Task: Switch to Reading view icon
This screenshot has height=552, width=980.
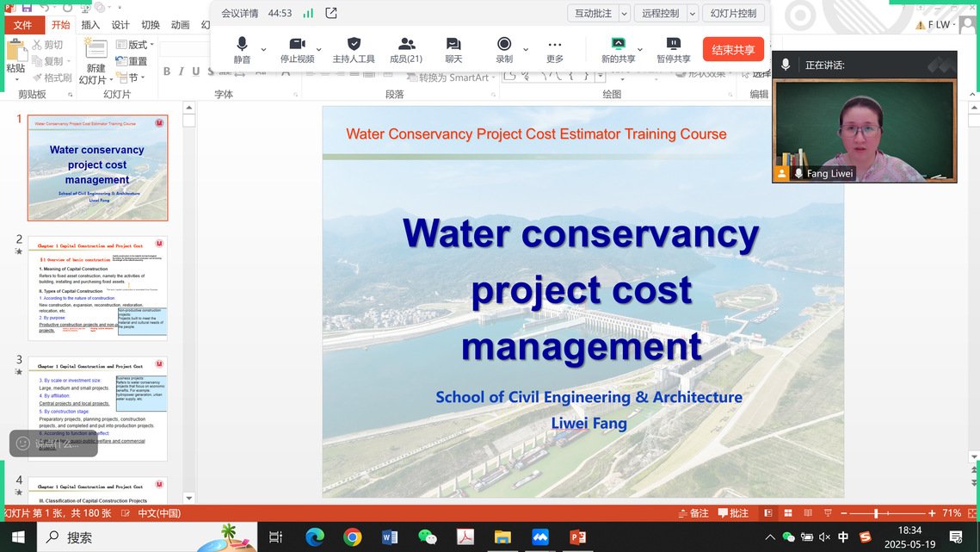Action: (808, 513)
